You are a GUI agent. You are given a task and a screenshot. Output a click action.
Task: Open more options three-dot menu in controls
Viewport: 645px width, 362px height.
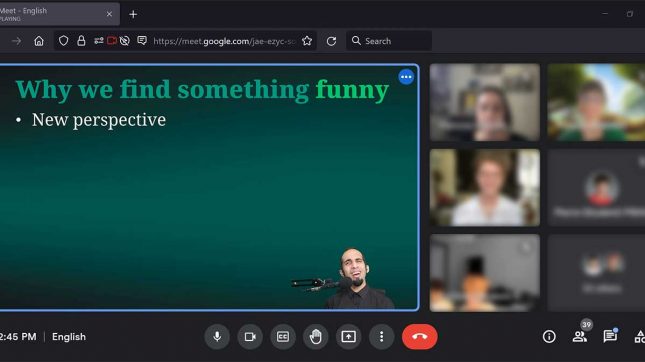tap(381, 336)
